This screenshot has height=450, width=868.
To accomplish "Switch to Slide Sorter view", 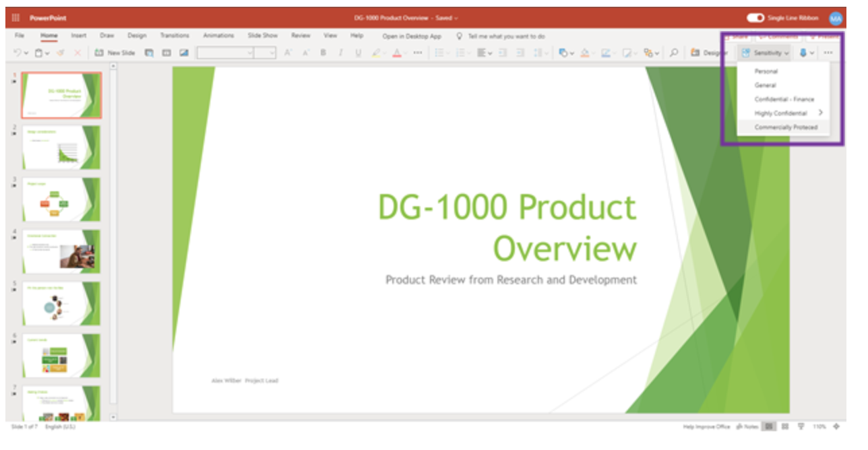I will (786, 426).
